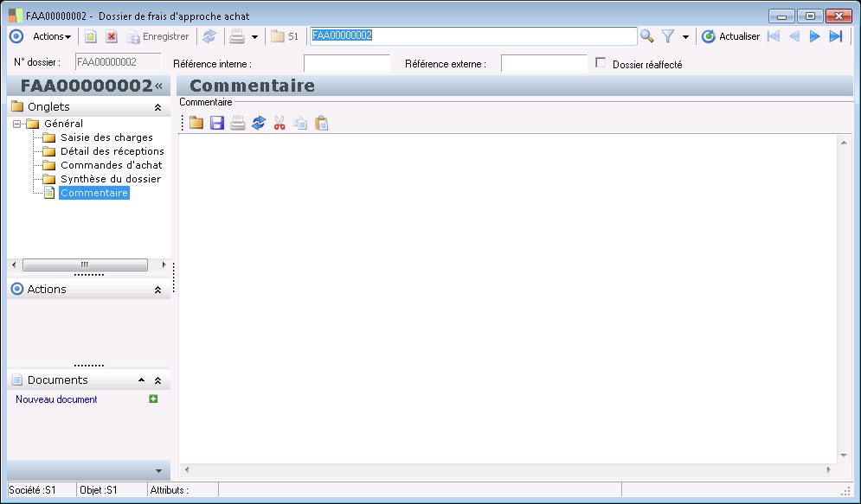Open Détail des réceptions tab
Viewport: 861px width, 504px height.
tap(112, 151)
